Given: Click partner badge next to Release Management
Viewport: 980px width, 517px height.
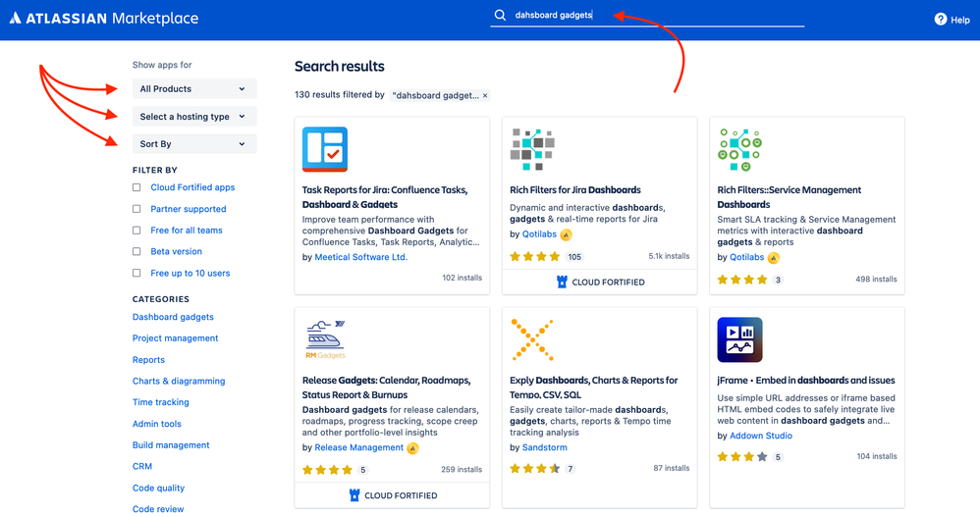Looking at the screenshot, I should [x=412, y=448].
